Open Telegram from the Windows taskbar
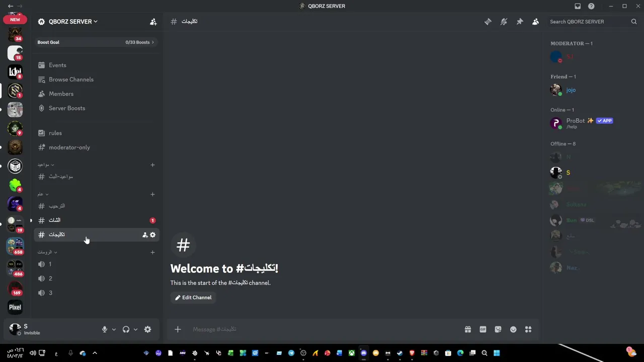 pyautogui.click(x=291, y=353)
